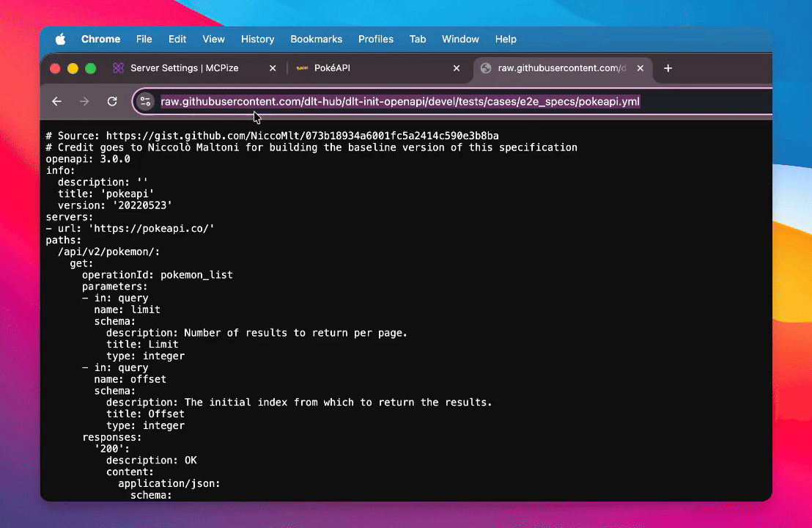Click the Help menu item
The height and width of the screenshot is (528, 812).
click(x=506, y=40)
